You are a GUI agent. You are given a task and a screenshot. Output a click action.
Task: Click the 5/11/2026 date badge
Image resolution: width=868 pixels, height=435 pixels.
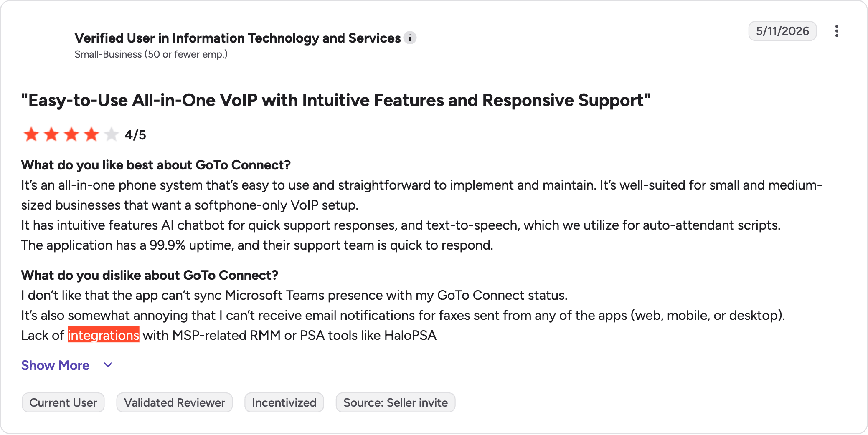point(782,31)
